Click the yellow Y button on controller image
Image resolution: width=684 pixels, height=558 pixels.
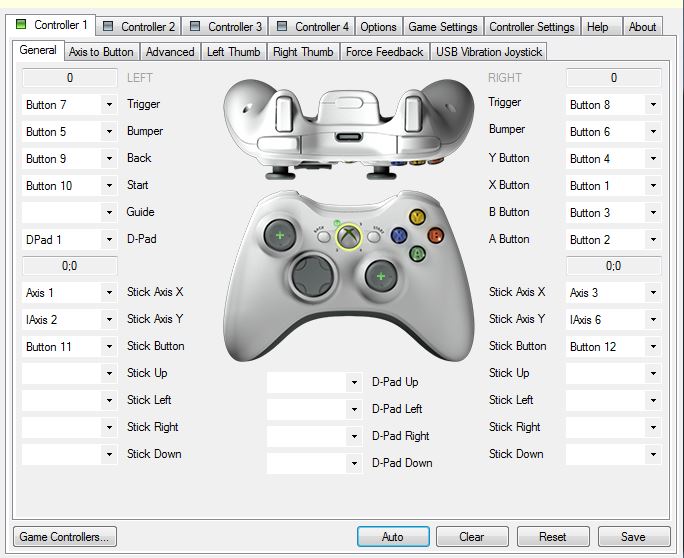tap(417, 217)
